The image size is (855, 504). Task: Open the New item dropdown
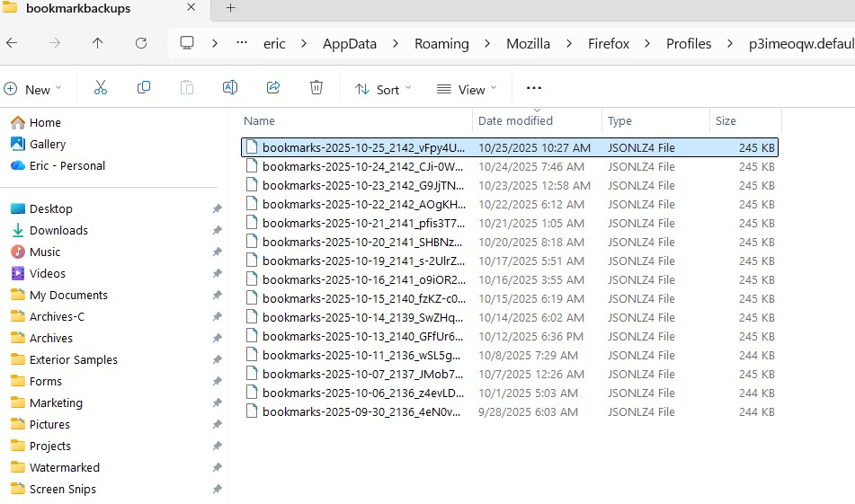pyautogui.click(x=33, y=89)
